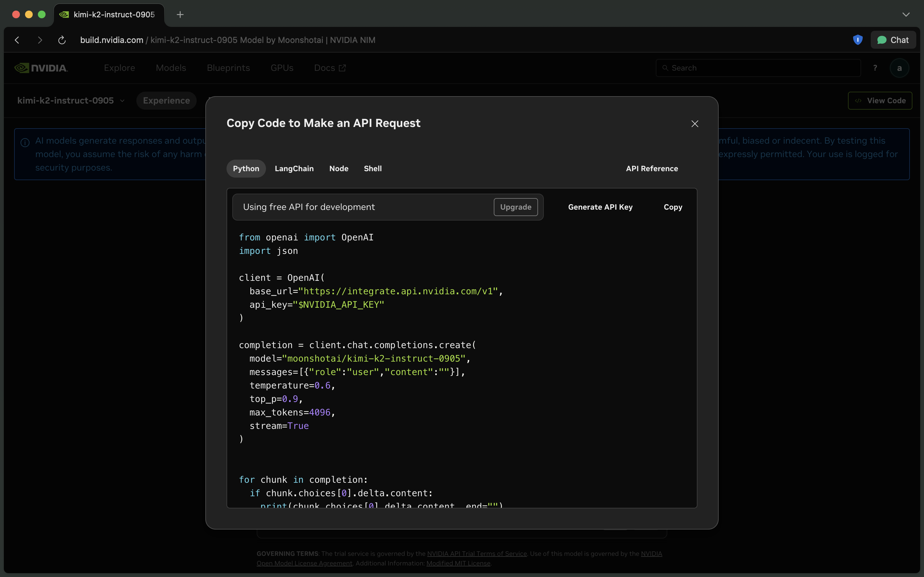924x577 pixels.
Task: Go back with the browser arrow
Action: pyautogui.click(x=17, y=40)
